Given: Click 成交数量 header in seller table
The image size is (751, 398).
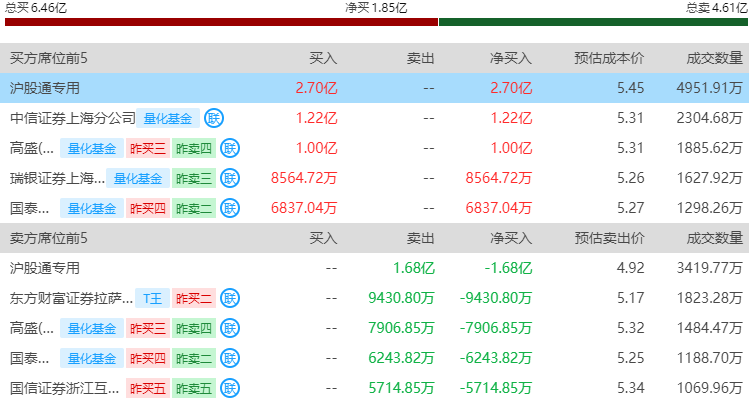Looking at the screenshot, I should pyautogui.click(x=714, y=238).
